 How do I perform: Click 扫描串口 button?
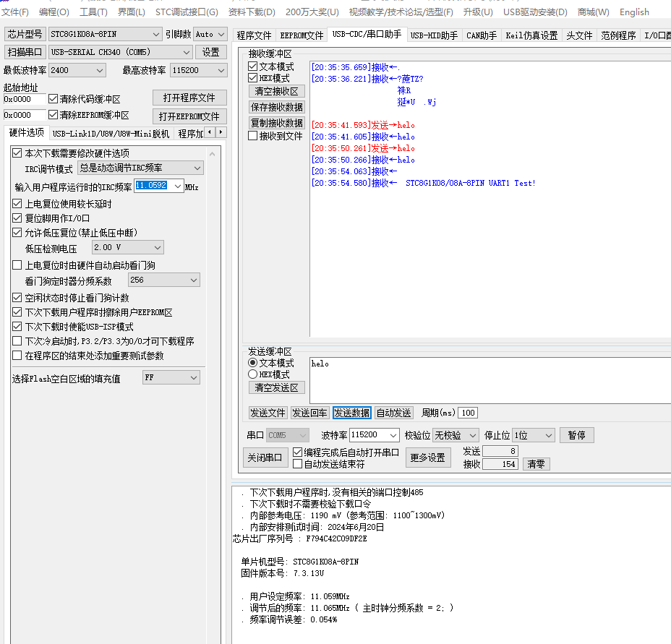coord(25,52)
